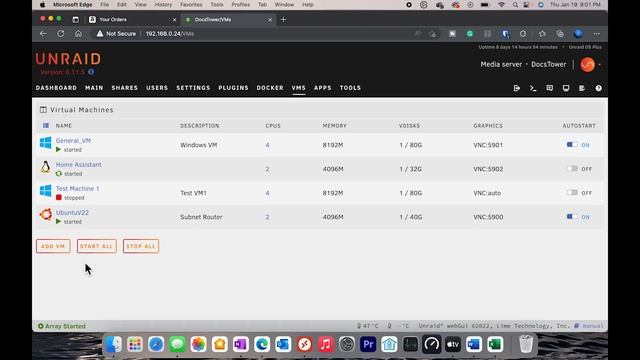Open the UbuntuV22 VM link

click(x=72, y=213)
